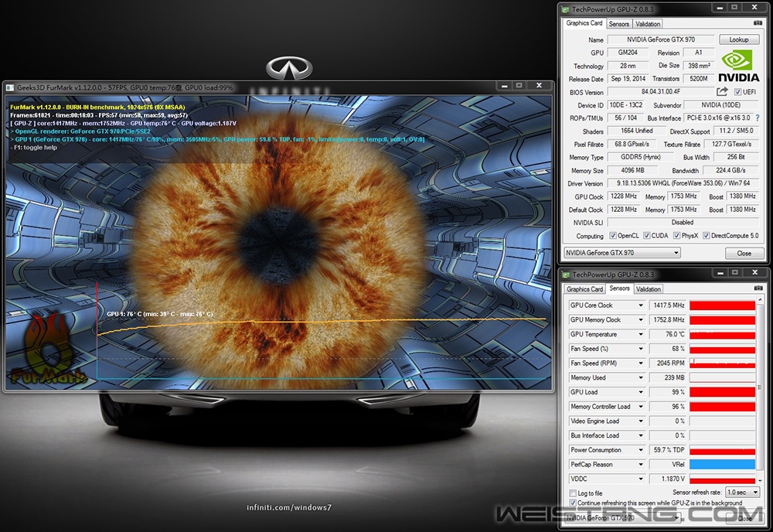Minimize the FurMark window

pyautogui.click(x=504, y=86)
